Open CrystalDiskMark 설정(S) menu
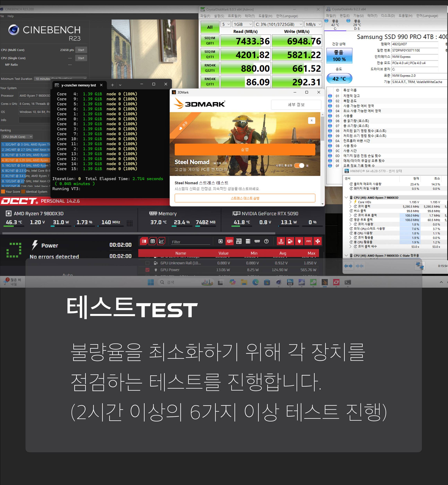 219,16
